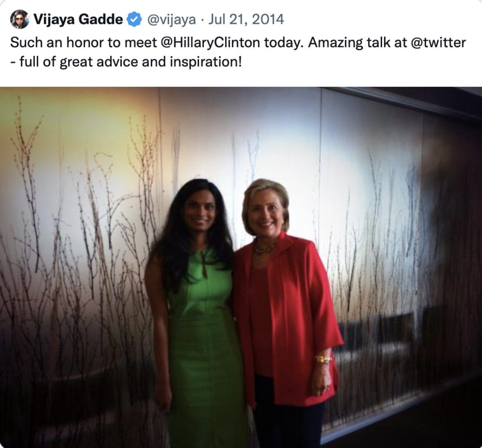Open the @twitter mention link
This screenshot has height=448, width=482.
(438, 42)
